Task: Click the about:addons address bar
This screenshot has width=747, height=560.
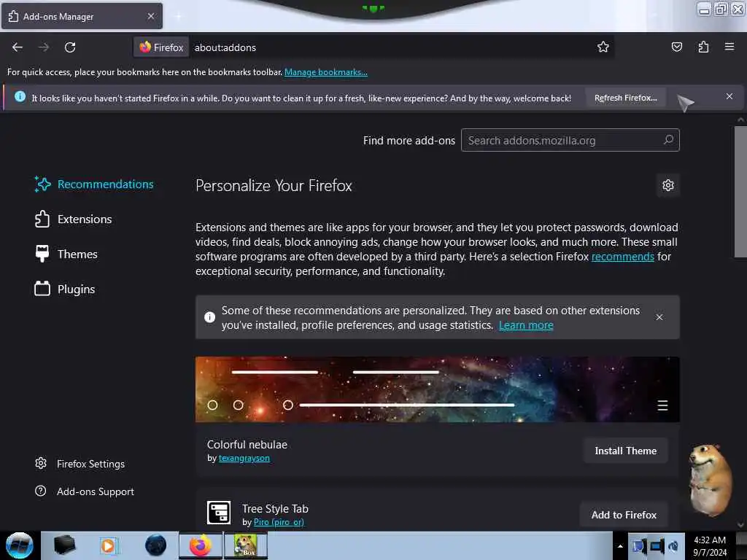Action: pos(391,47)
